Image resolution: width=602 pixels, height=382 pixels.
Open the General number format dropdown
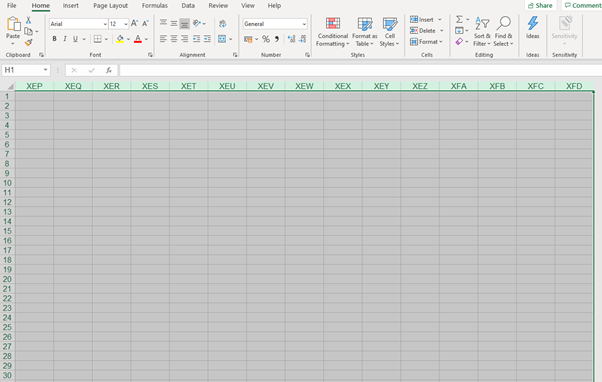[304, 24]
